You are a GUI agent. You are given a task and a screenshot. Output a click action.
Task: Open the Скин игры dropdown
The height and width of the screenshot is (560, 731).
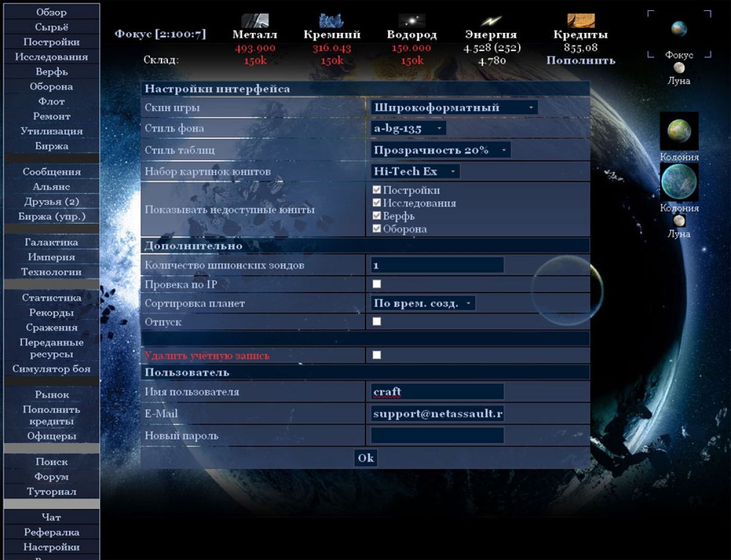click(x=454, y=107)
